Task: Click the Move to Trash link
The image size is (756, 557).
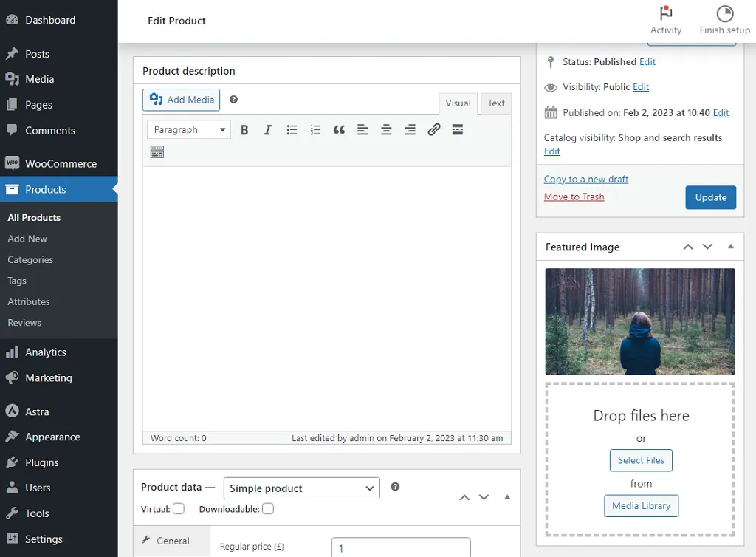Action: tap(574, 197)
